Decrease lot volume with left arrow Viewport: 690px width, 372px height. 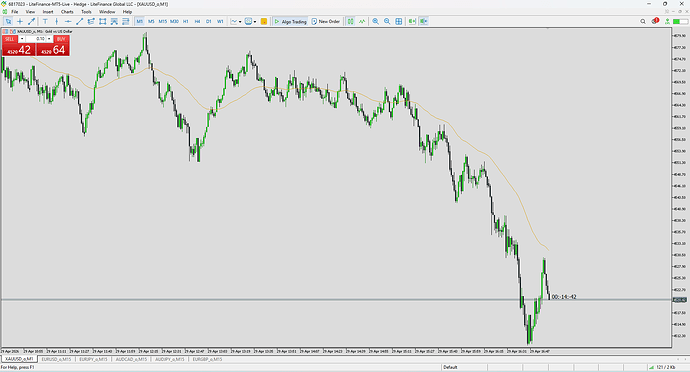[x=22, y=39]
